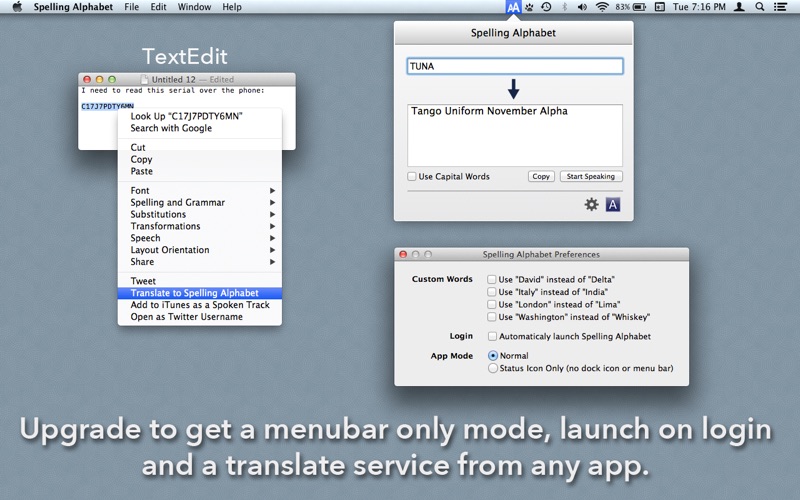Expand the Layout Orientation submenu
This screenshot has width=800, height=500.
tap(199, 250)
